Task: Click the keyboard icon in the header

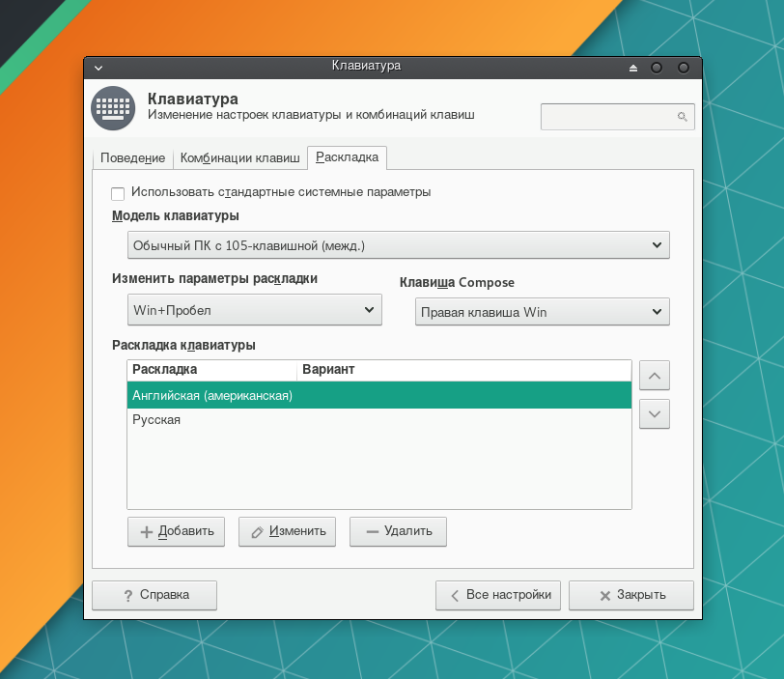Action: click(x=113, y=108)
